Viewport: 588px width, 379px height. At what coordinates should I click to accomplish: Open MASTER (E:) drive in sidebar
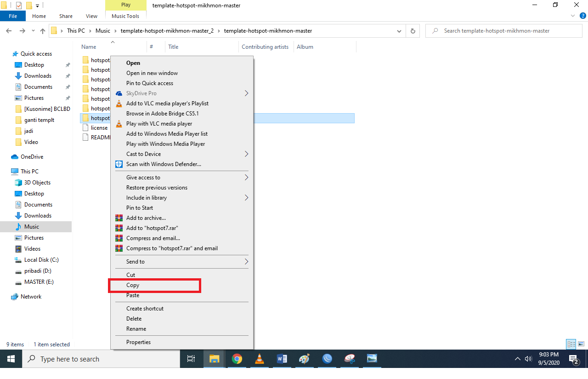click(39, 282)
